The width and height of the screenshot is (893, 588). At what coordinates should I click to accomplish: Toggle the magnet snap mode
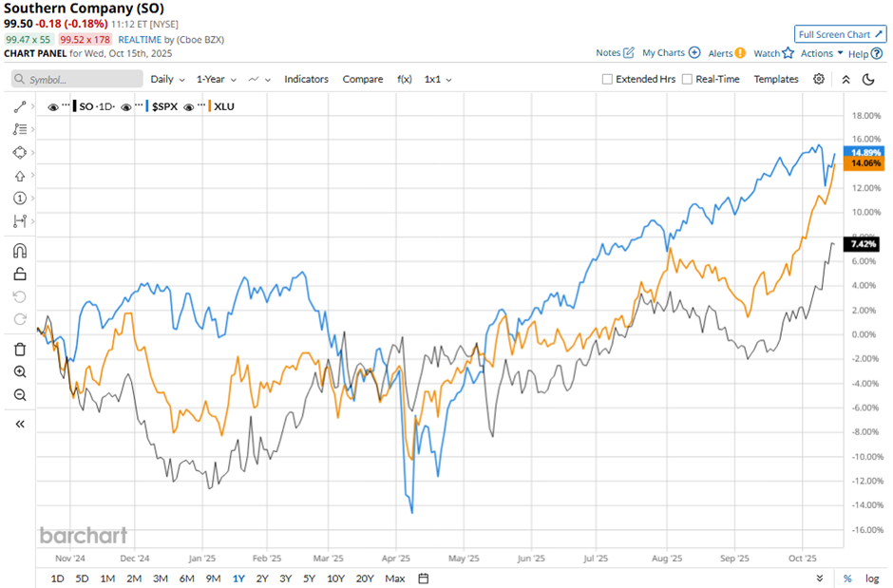point(20,251)
